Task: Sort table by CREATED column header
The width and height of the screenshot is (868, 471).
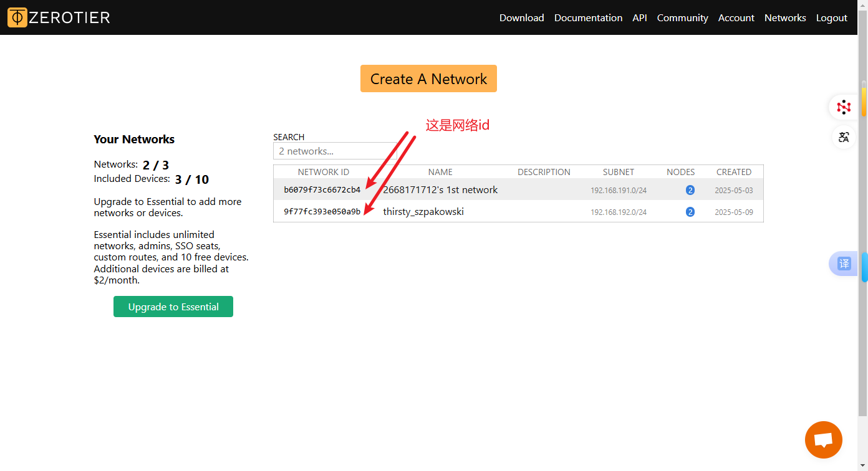Action: [733, 172]
